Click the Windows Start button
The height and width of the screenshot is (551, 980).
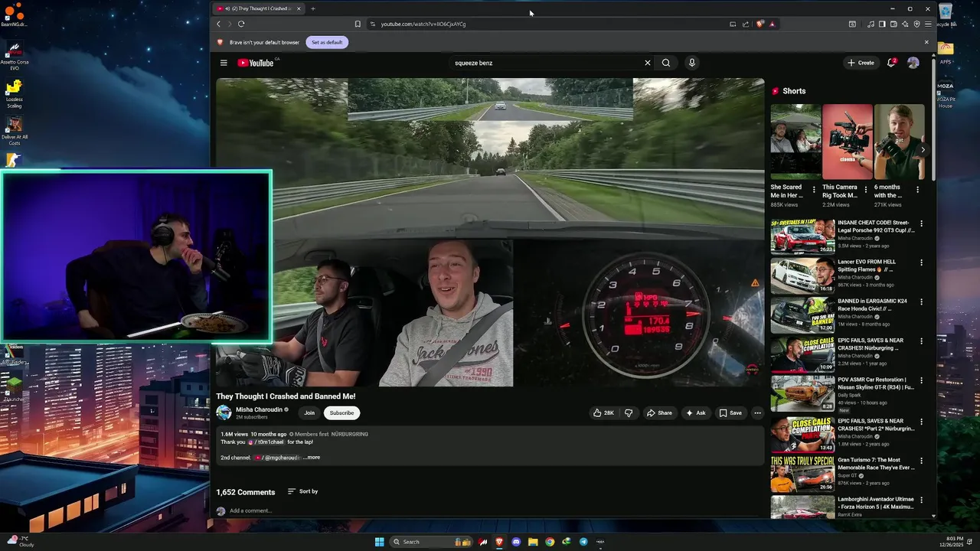click(379, 542)
